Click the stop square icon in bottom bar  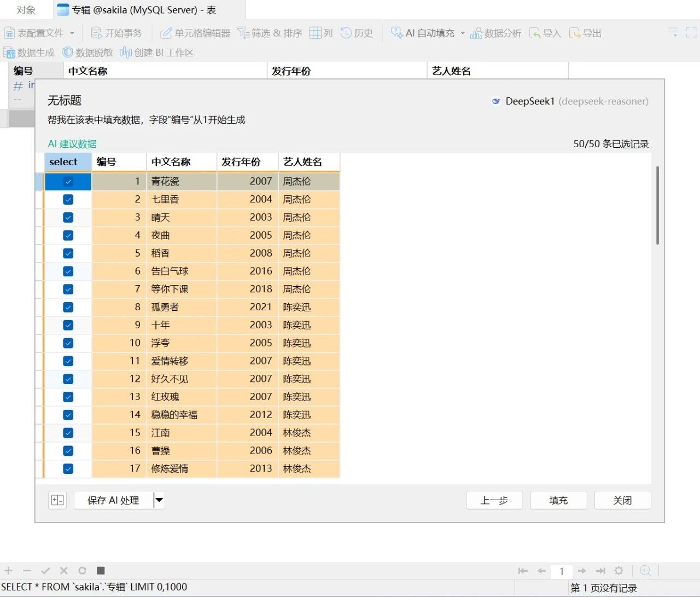pos(101,571)
